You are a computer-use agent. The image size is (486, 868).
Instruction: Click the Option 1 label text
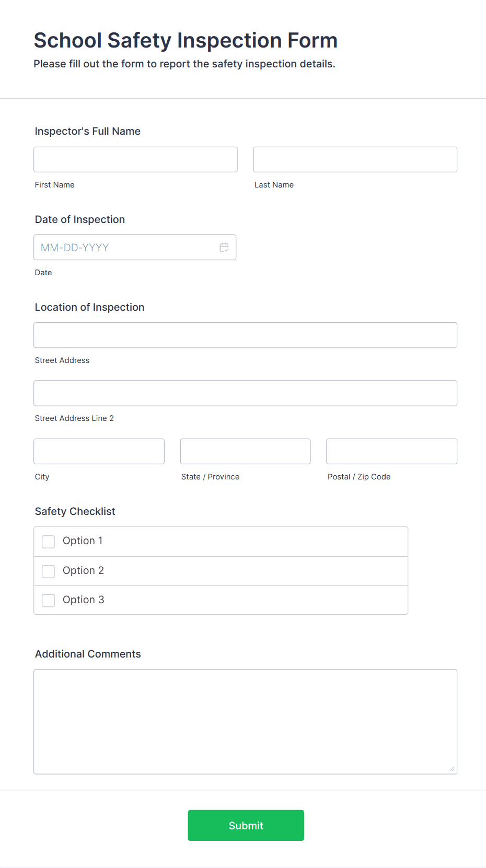(83, 541)
